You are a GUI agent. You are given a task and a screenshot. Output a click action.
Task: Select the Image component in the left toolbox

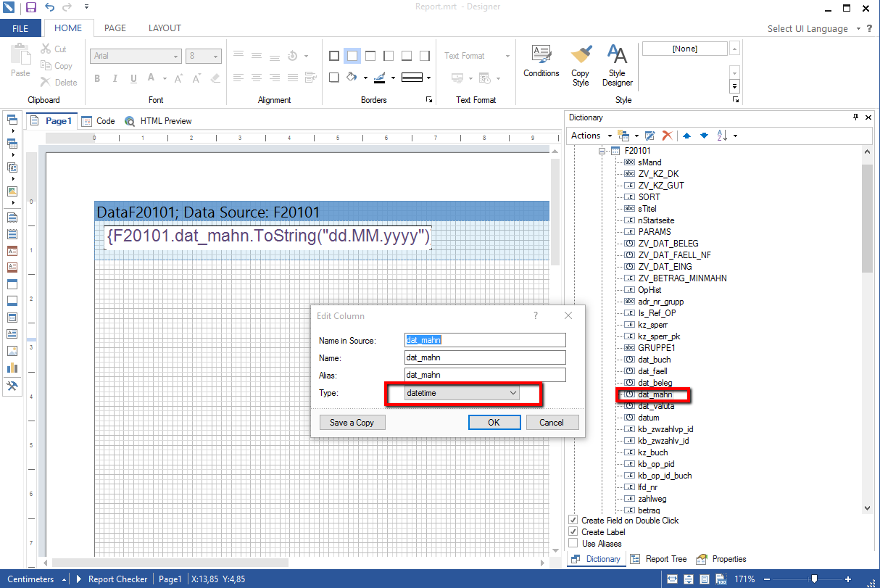[12, 350]
